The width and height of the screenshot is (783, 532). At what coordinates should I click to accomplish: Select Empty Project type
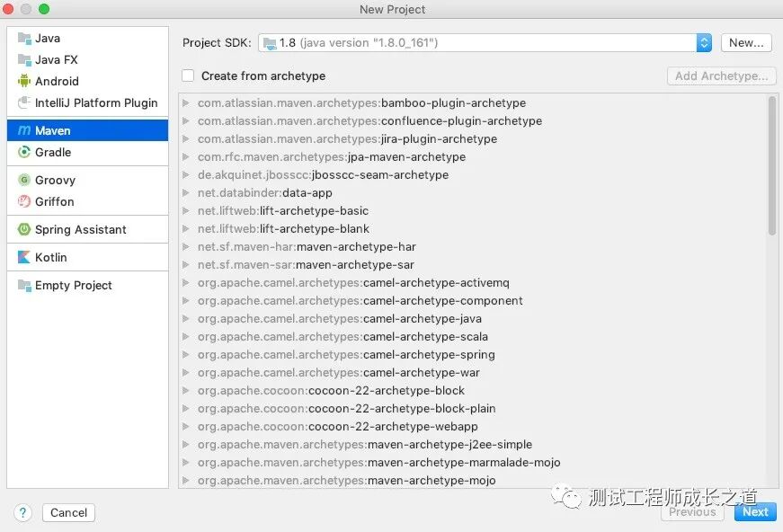tap(87, 285)
